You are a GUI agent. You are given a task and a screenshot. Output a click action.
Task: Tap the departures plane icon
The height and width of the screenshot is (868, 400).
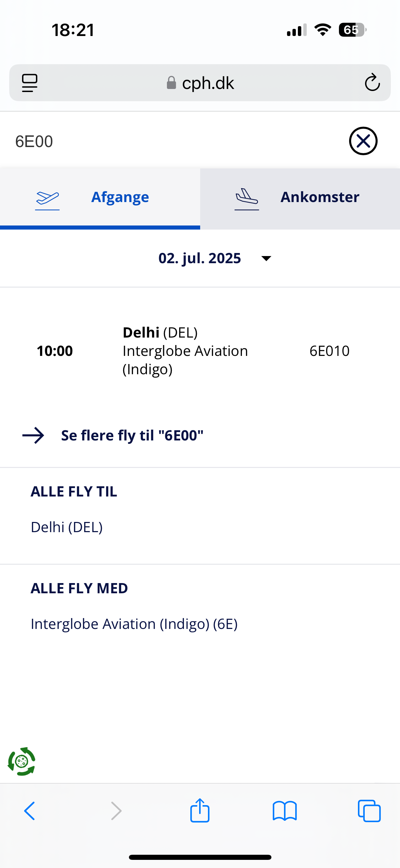coord(47,198)
